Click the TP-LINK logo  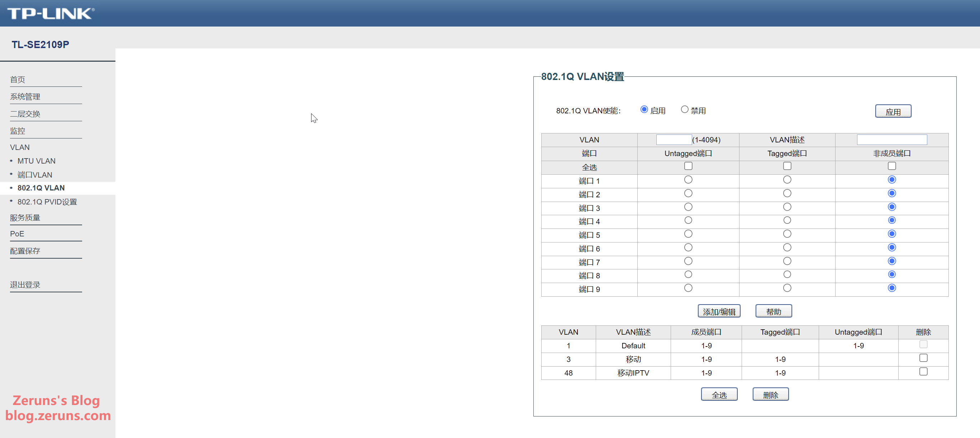pyautogui.click(x=51, y=13)
